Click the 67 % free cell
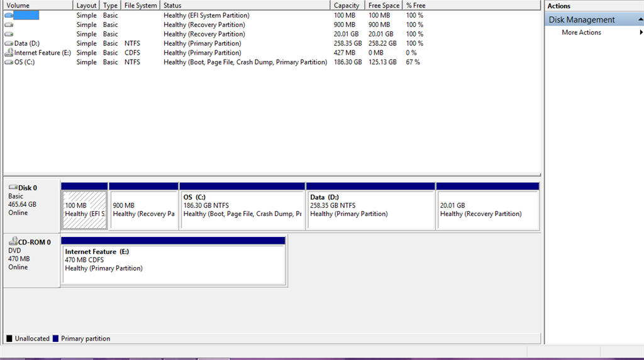This screenshot has height=360, width=644. pyautogui.click(x=413, y=62)
